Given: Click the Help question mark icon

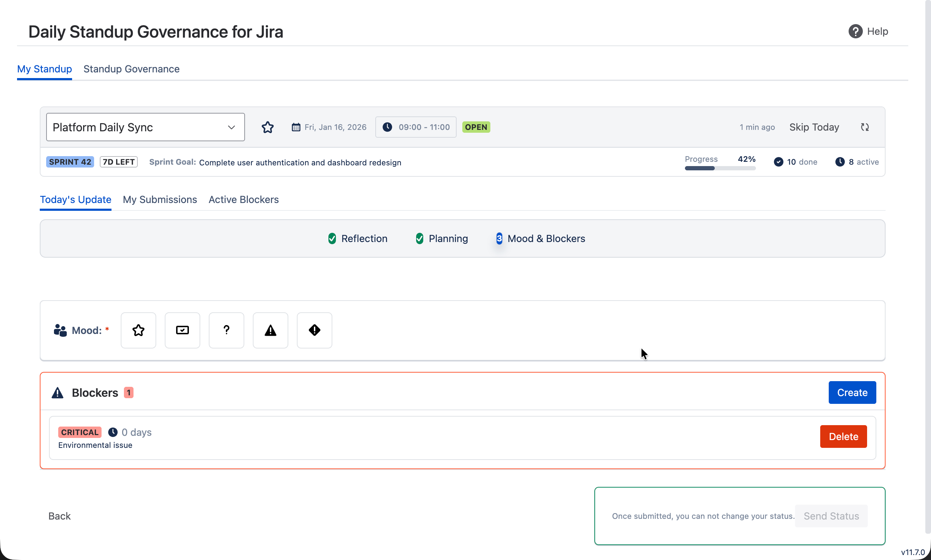Looking at the screenshot, I should (855, 31).
